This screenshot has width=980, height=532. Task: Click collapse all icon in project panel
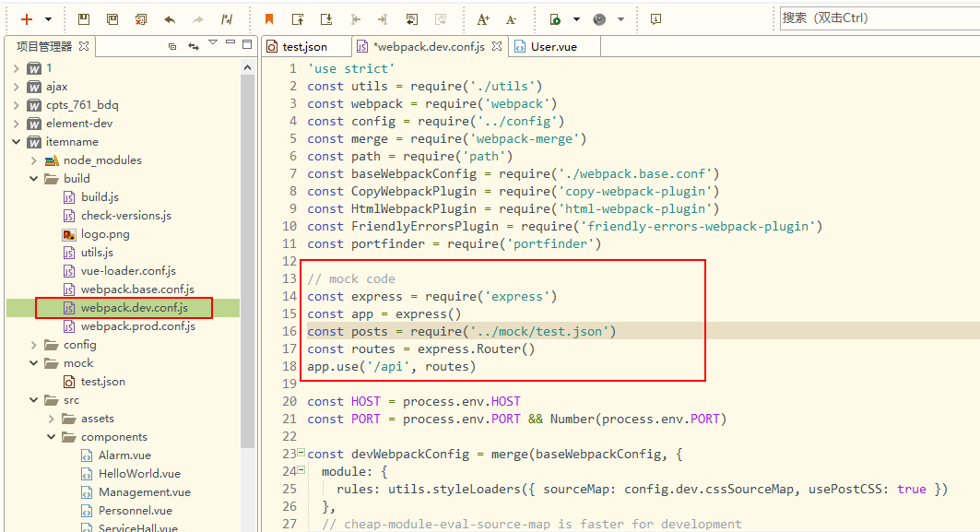pyautogui.click(x=172, y=46)
